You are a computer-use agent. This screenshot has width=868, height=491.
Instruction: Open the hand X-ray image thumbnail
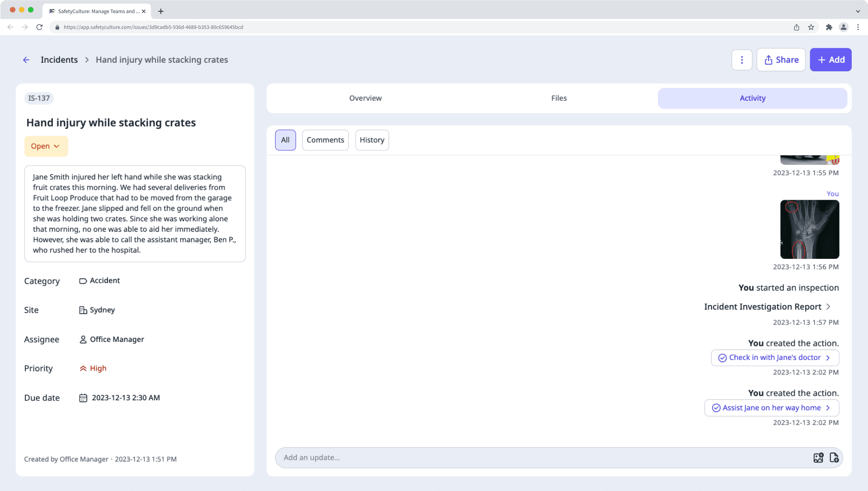pyautogui.click(x=809, y=229)
